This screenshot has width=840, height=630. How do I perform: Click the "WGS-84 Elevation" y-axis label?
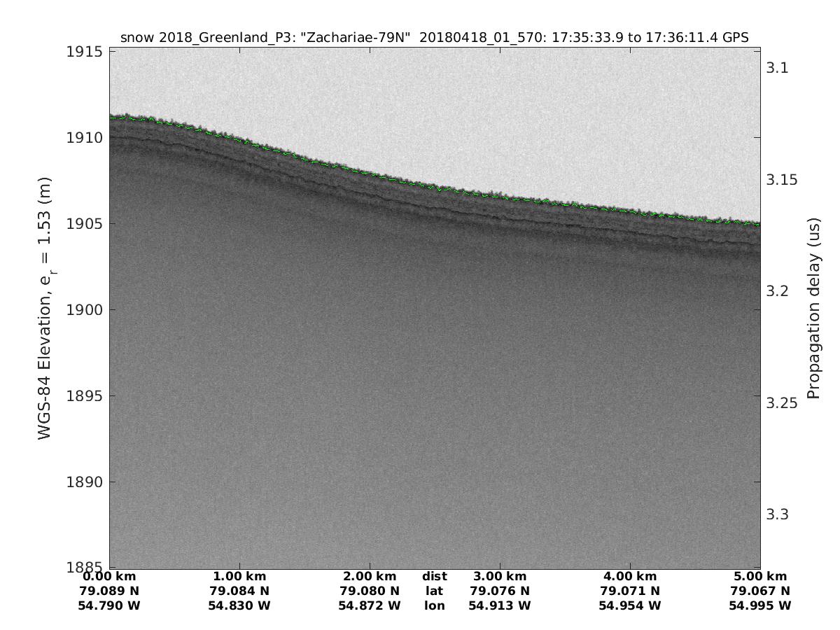click(x=45, y=309)
